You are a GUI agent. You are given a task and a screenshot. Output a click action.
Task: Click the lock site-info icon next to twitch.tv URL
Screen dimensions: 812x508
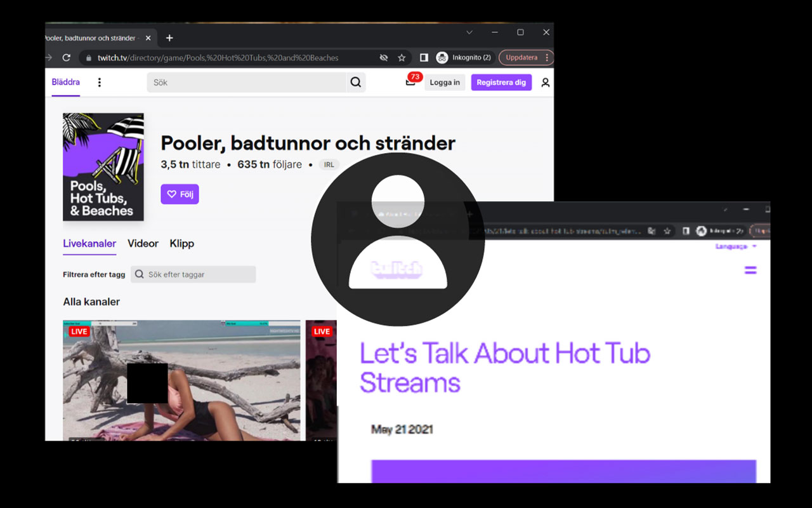pos(88,58)
